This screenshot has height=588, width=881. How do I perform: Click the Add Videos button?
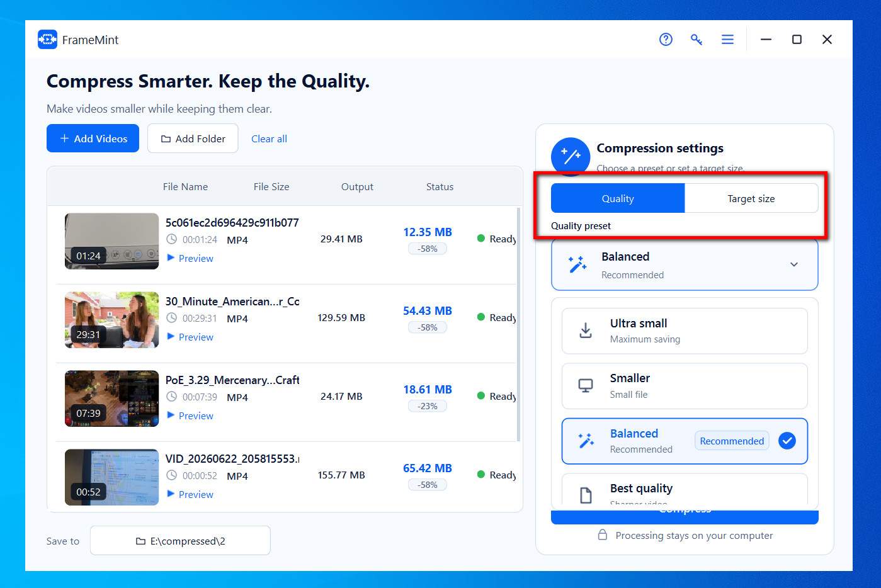[x=93, y=139]
